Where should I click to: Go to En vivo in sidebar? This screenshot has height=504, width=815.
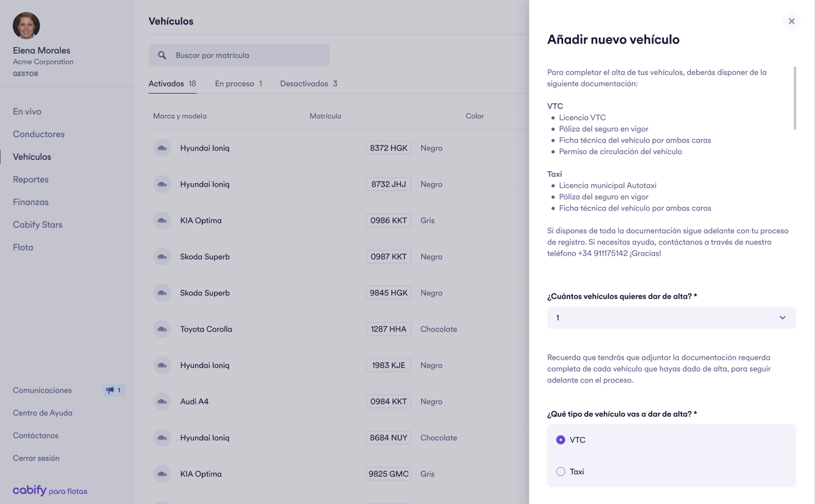[27, 112]
